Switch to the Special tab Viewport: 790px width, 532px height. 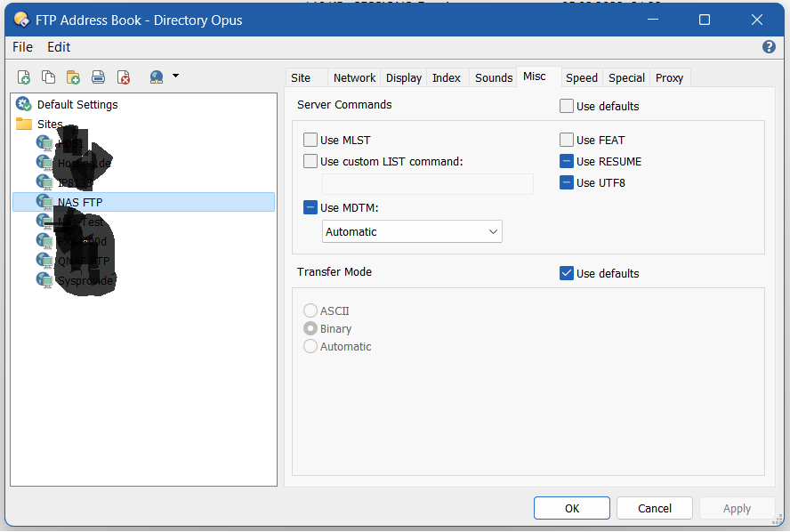click(x=626, y=77)
